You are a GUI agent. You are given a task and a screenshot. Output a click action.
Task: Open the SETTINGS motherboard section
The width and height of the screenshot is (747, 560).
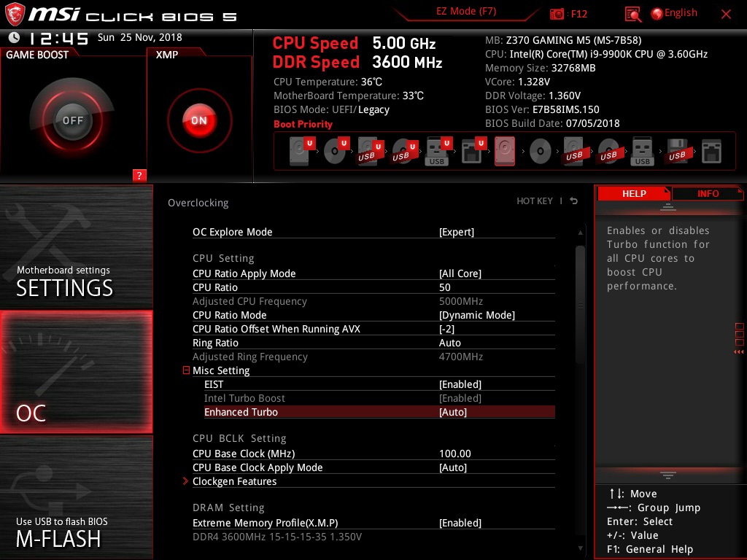click(x=76, y=246)
